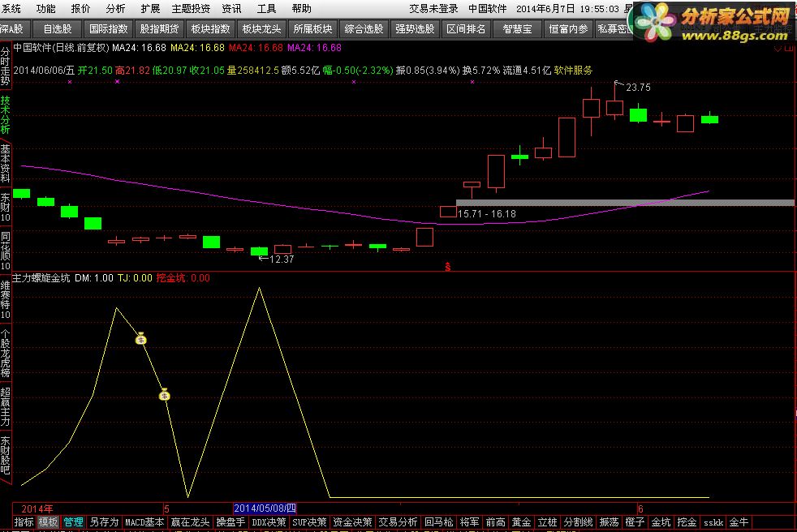Select the 管理 bottom tab
Viewport: 797px width, 532px height.
[x=73, y=521]
